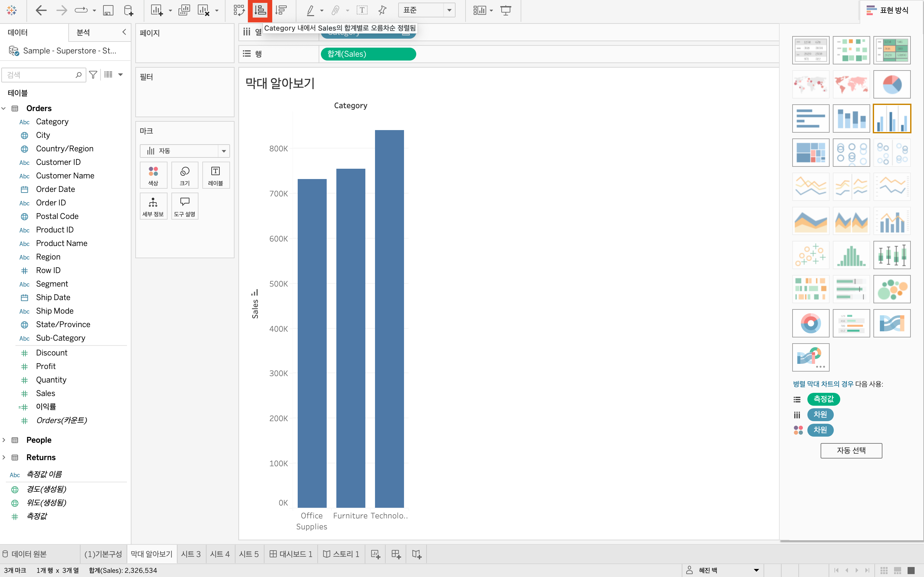Viewport: 924px width, 577px height.
Task: Click the field filter funnel icon
Action: tap(93, 75)
